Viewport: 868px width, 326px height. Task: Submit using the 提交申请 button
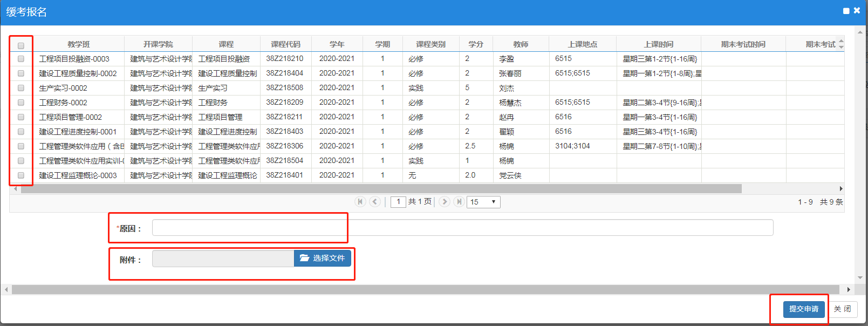pyautogui.click(x=803, y=309)
